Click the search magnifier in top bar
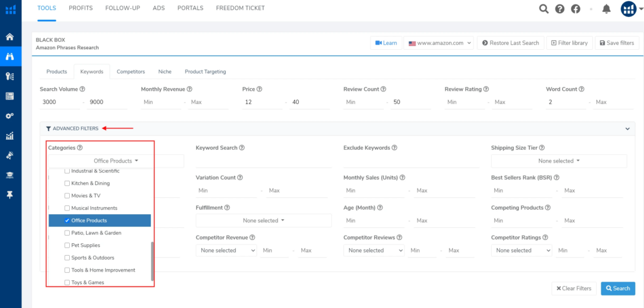Image resolution: width=644 pixels, height=308 pixels. point(544,9)
